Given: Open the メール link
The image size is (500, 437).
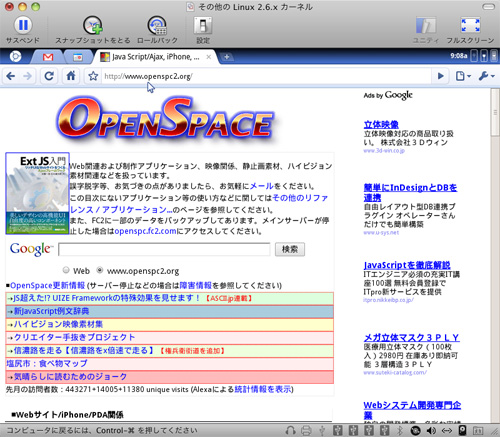Looking at the screenshot, I should [262, 186].
